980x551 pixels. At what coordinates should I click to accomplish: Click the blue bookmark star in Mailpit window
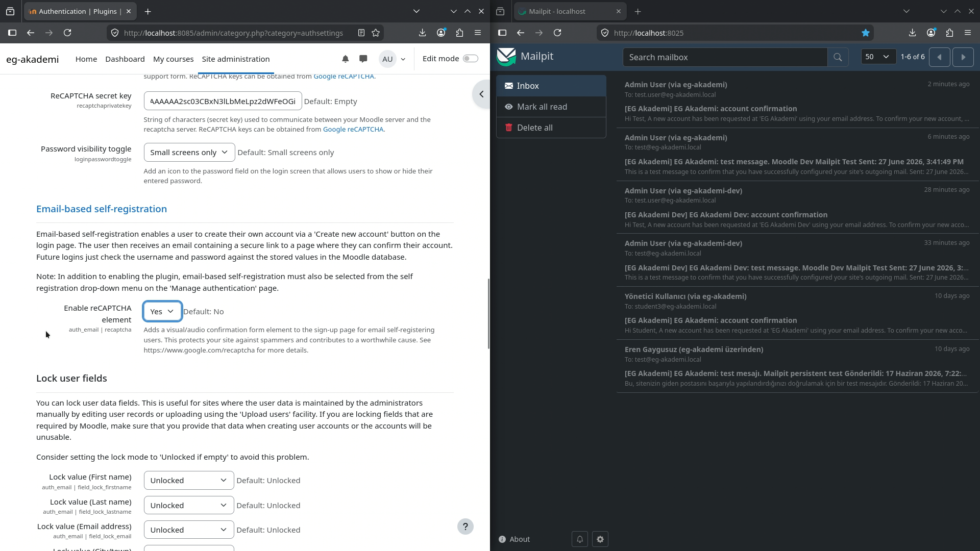[866, 33]
